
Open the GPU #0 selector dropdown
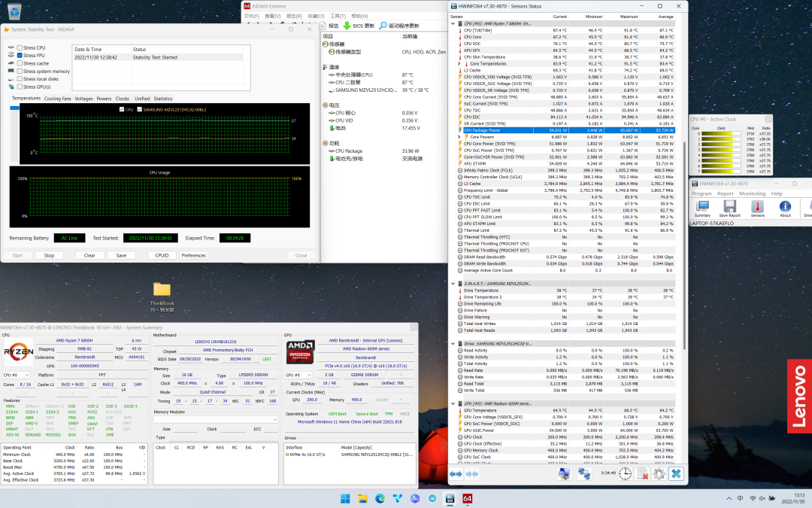click(300, 374)
